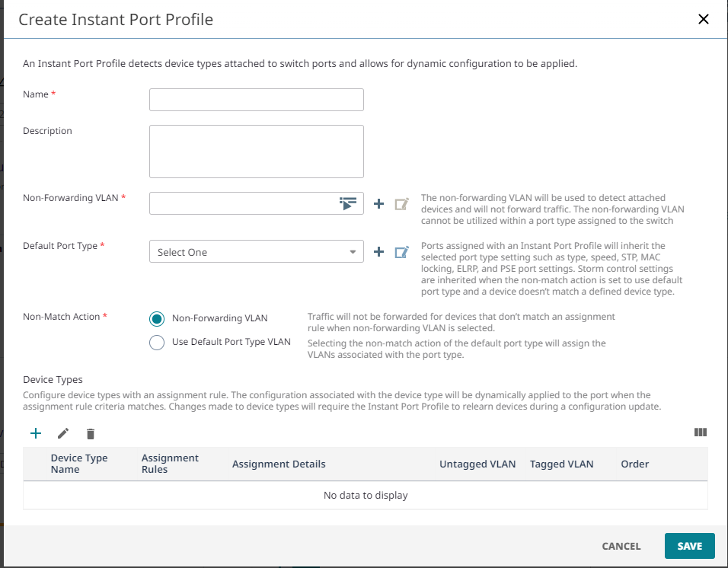Image resolution: width=728 pixels, height=568 pixels.
Task: Cancel creating the port profile
Action: [621, 546]
